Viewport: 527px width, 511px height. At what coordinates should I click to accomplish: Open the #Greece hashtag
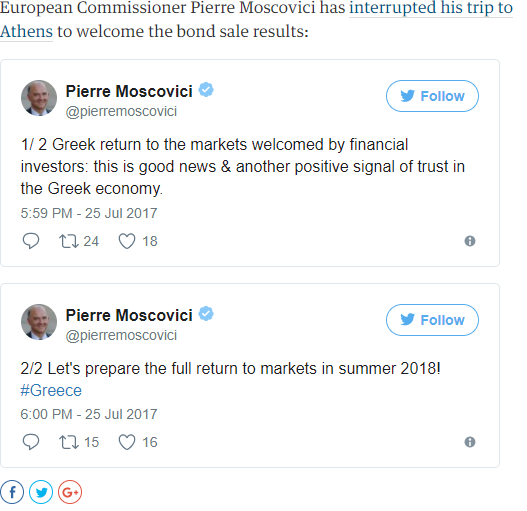point(51,391)
